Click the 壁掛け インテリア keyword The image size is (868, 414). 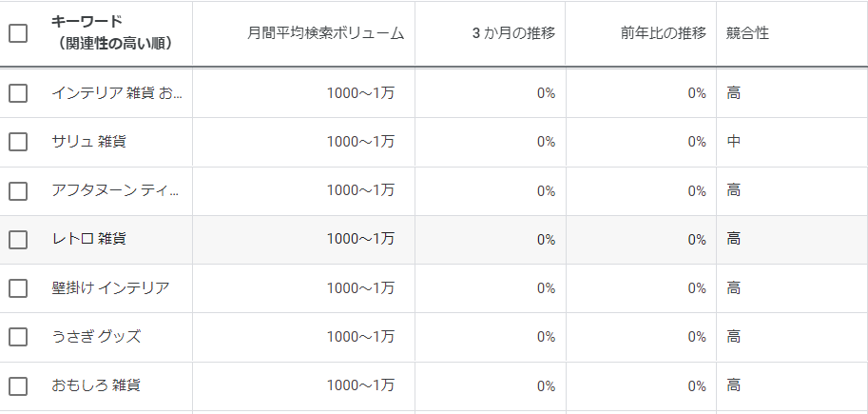point(110,287)
